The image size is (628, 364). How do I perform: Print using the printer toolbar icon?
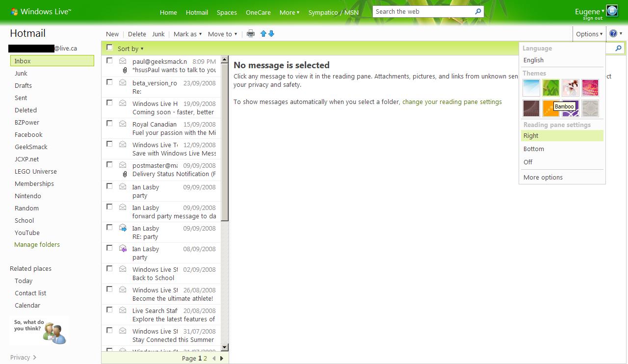[251, 34]
